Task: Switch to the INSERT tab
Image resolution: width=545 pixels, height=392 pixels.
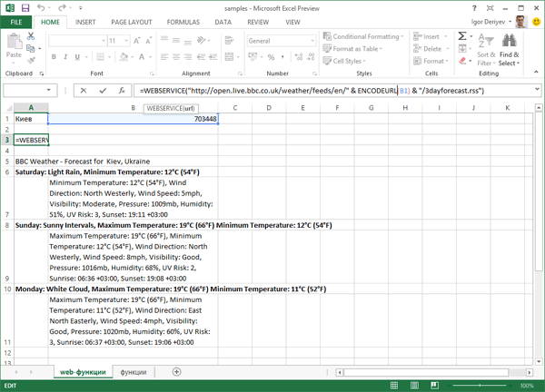Action: coord(85,22)
